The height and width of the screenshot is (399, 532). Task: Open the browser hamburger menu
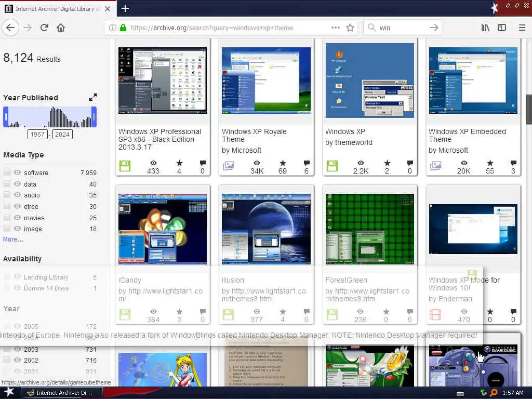point(522,28)
